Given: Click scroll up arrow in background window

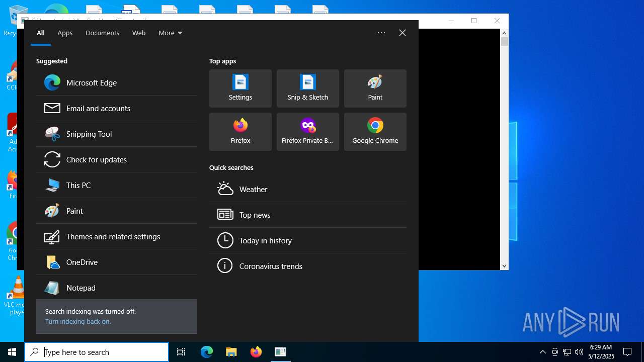Looking at the screenshot, I should pyautogui.click(x=504, y=33).
